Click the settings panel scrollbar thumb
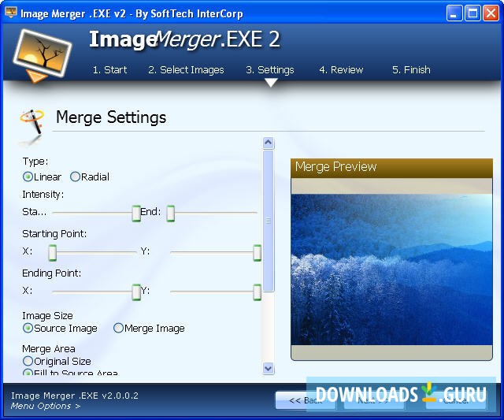Viewport: 504px width, 420px height. (x=269, y=221)
